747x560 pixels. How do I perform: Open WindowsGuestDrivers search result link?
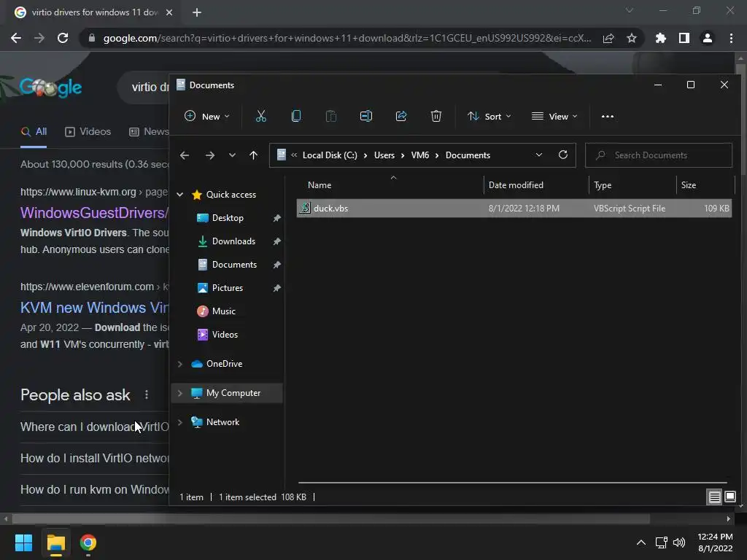coord(94,212)
